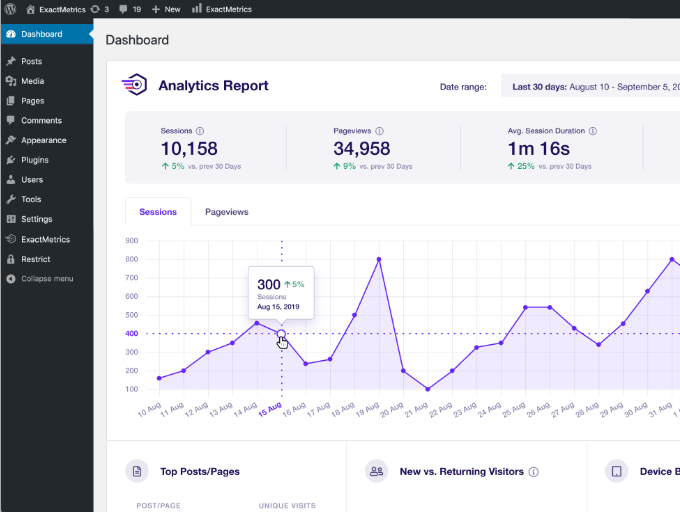
Task: Open the Last 30 days date range dropdown
Action: (x=590, y=87)
